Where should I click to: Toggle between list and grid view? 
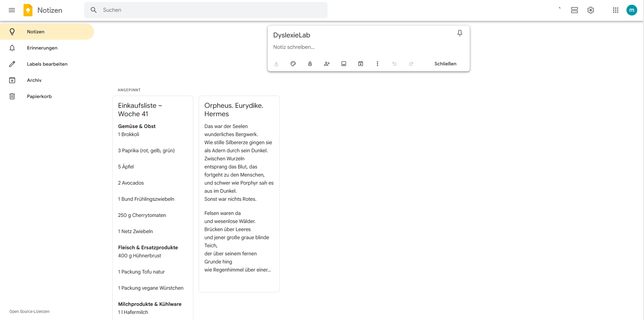tap(575, 10)
